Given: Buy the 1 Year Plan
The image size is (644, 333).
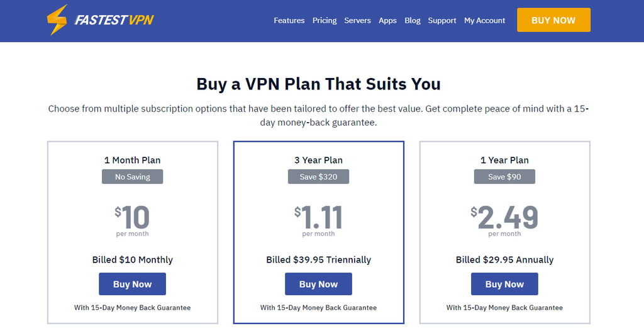Looking at the screenshot, I should pos(504,284).
